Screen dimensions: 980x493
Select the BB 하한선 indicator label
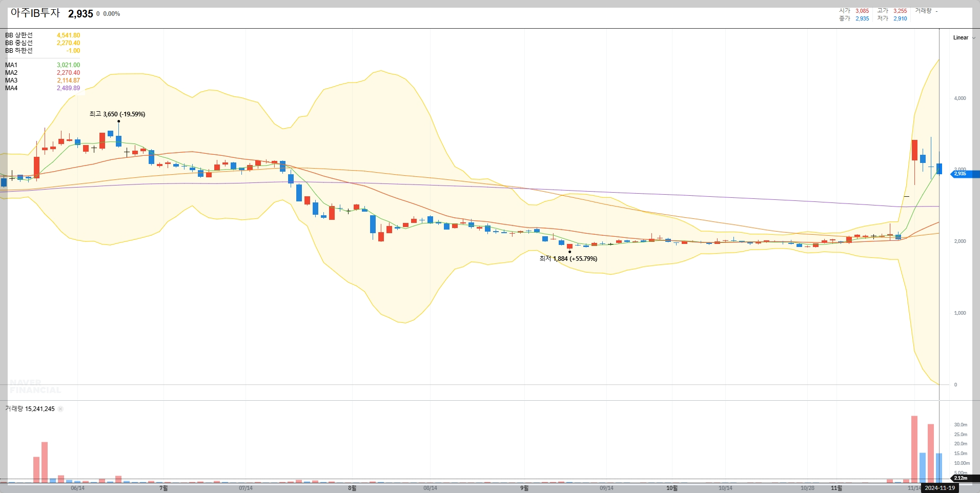(19, 51)
